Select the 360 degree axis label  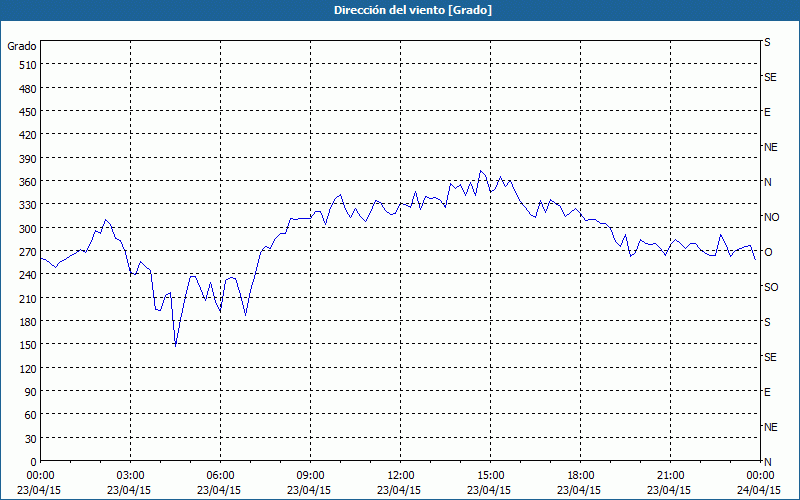[x=28, y=182]
